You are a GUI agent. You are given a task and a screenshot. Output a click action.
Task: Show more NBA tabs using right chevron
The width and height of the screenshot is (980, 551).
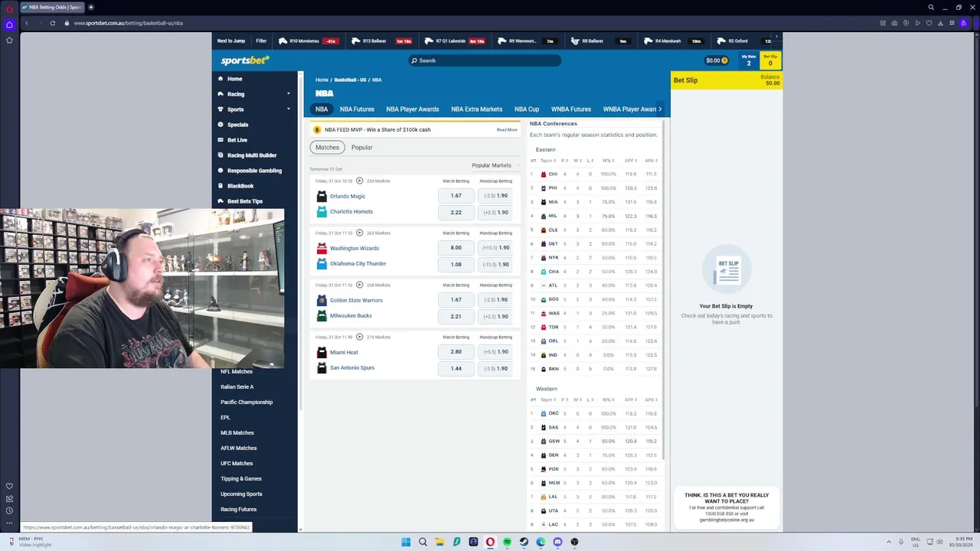(x=660, y=109)
